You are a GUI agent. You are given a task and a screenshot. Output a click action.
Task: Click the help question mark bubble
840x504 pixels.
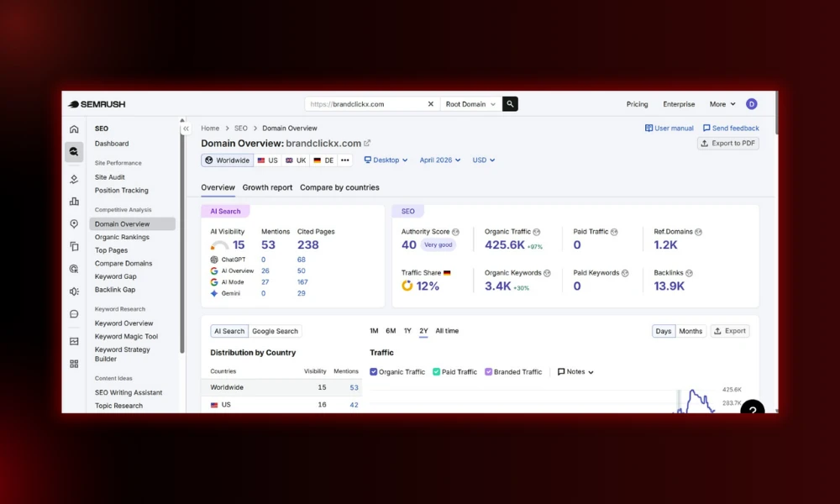pos(753,410)
